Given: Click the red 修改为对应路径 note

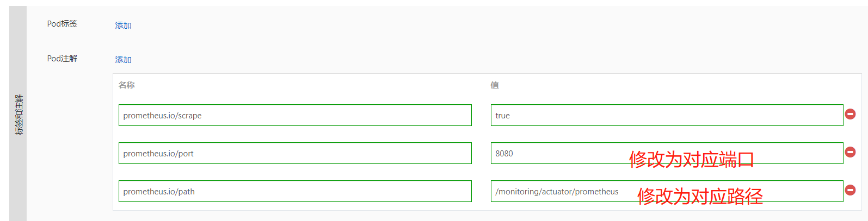Looking at the screenshot, I should (x=700, y=196).
